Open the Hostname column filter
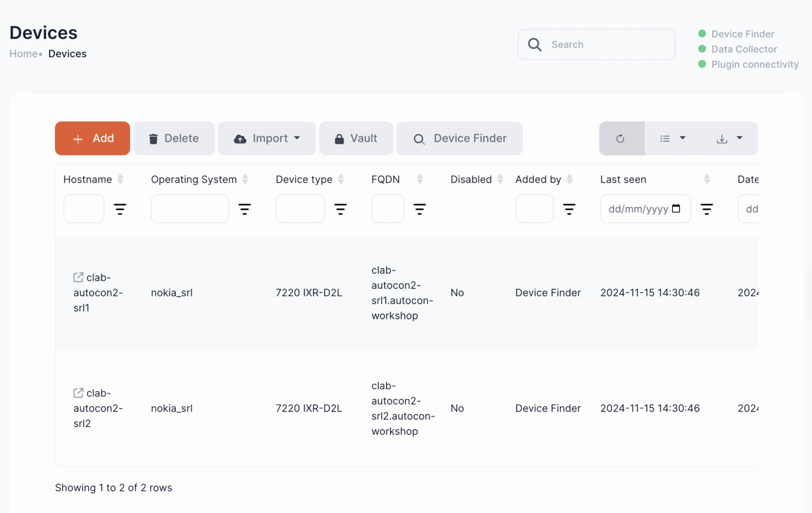The height and width of the screenshot is (513, 812). (120, 209)
